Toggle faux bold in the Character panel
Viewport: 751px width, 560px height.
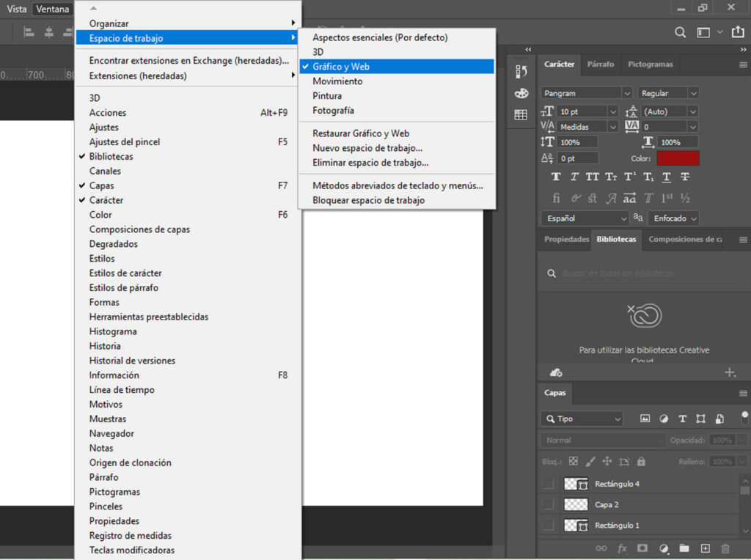(555, 177)
